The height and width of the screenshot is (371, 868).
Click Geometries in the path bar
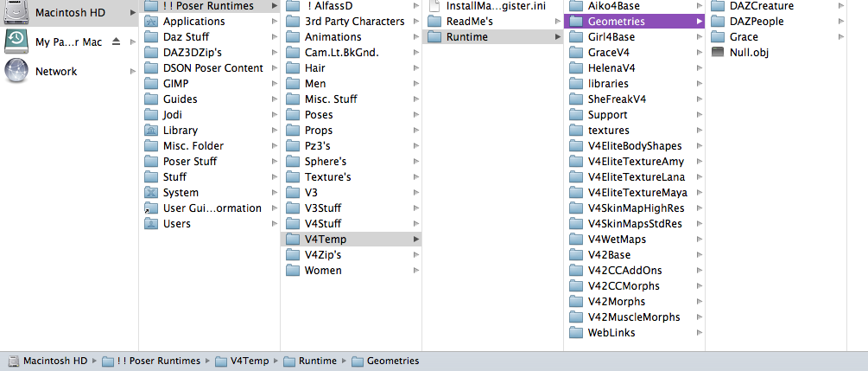pos(386,361)
